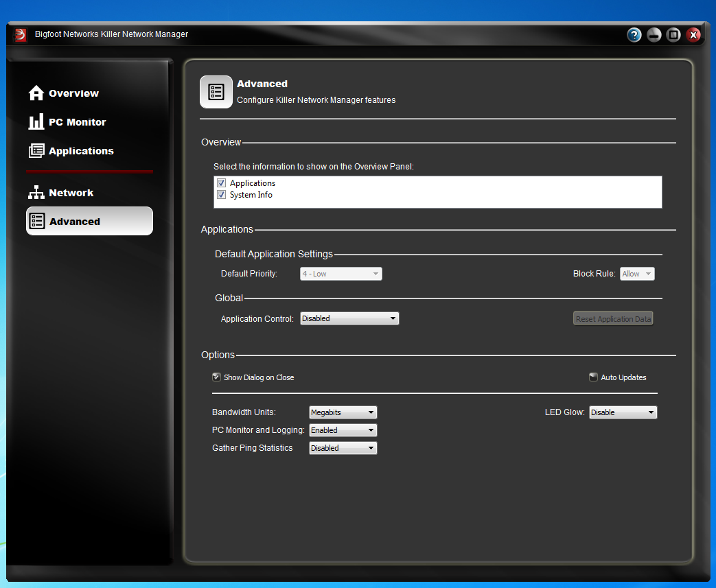Click the Overview house icon
716x588 pixels.
[36, 93]
